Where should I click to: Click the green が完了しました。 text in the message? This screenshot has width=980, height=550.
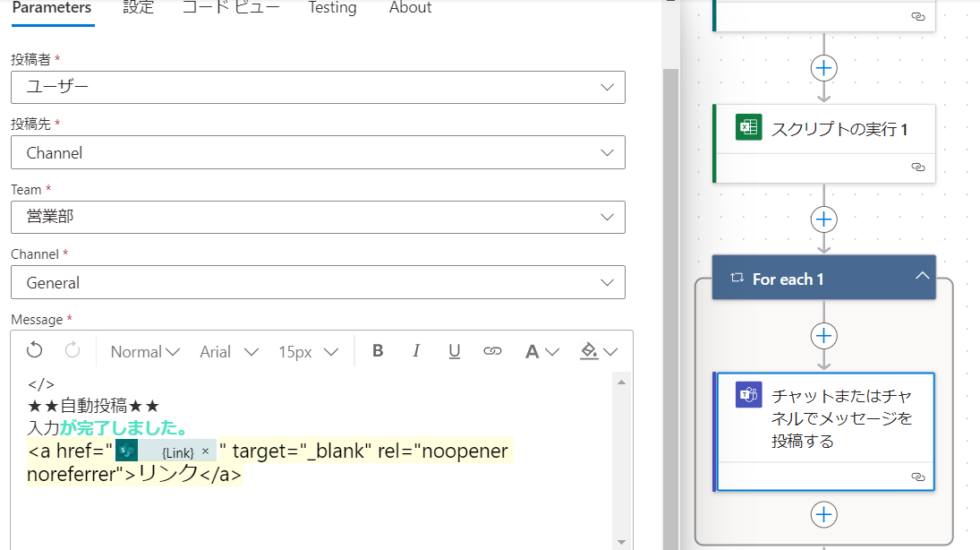(x=124, y=428)
